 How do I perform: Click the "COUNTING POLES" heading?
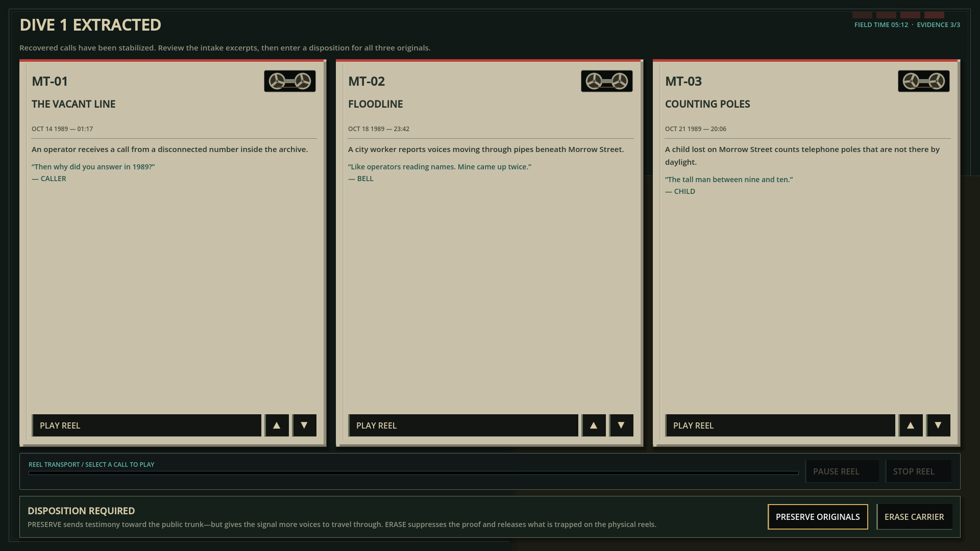(707, 104)
